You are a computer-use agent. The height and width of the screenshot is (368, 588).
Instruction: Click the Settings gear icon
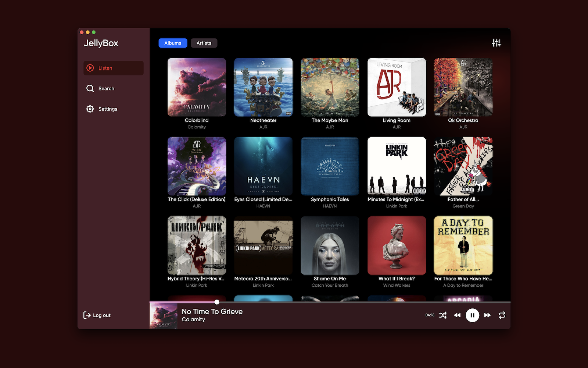(x=90, y=109)
